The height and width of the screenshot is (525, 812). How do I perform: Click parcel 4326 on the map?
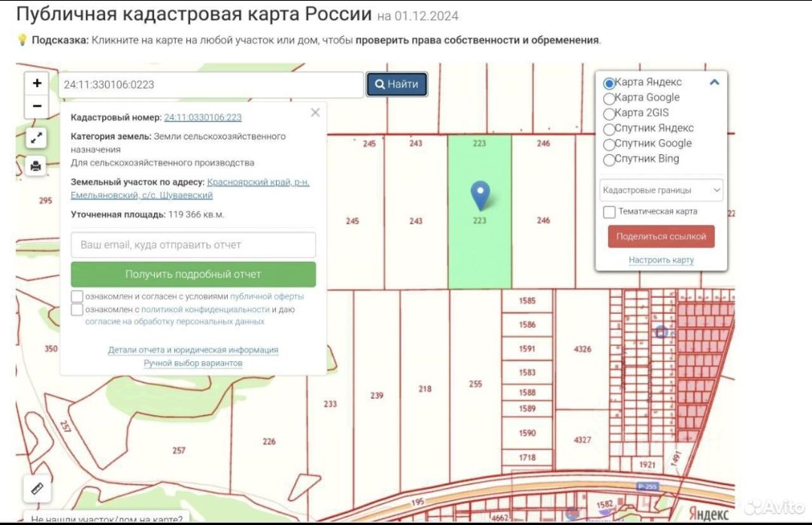click(582, 349)
